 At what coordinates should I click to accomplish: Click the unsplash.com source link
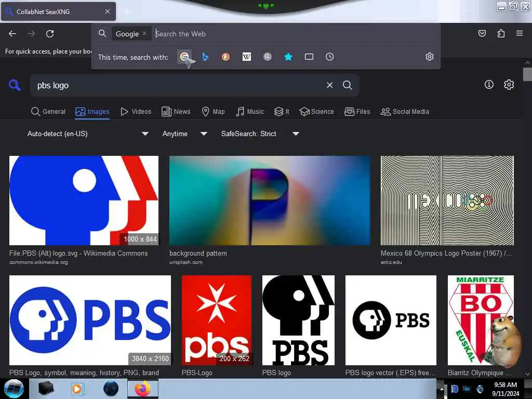[186, 262]
